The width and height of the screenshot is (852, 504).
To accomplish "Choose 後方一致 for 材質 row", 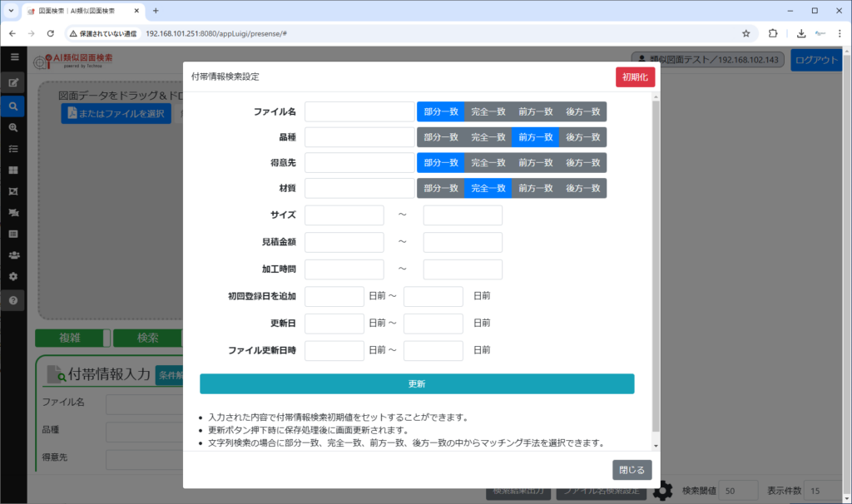I will click(582, 189).
